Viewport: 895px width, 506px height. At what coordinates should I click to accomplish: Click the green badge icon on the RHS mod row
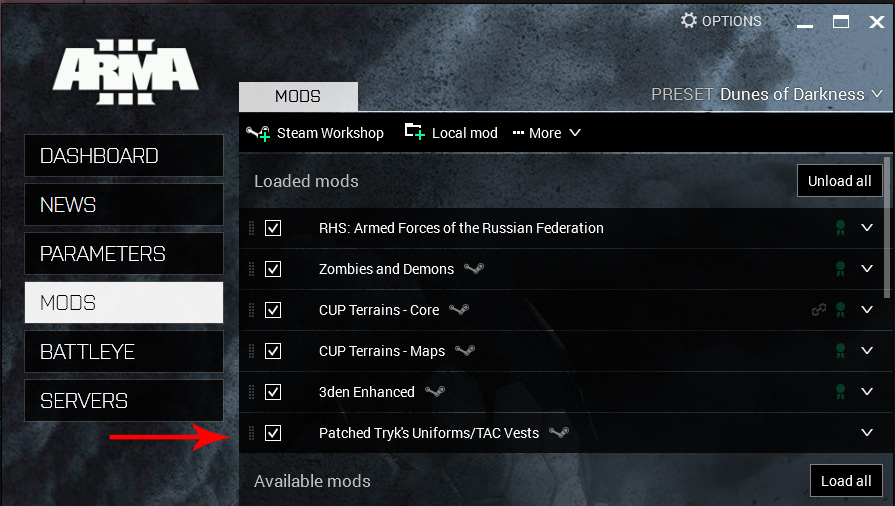point(841,228)
